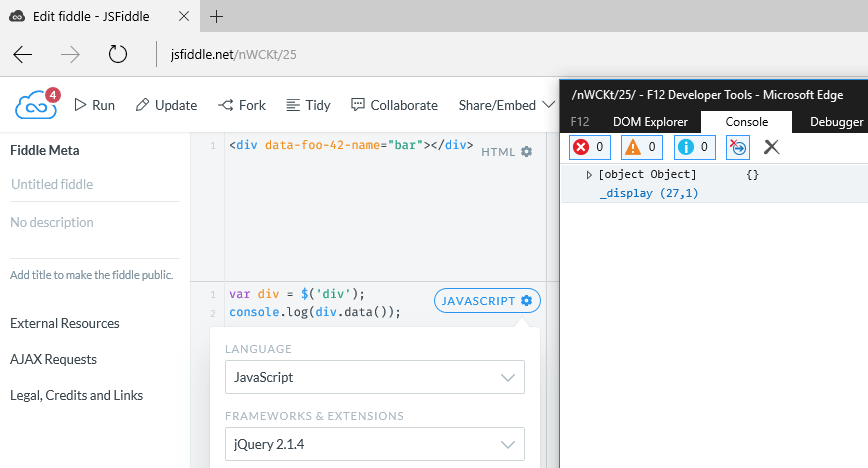Toggle error messages filter in console
The height and width of the screenshot is (468, 868).
[590, 147]
